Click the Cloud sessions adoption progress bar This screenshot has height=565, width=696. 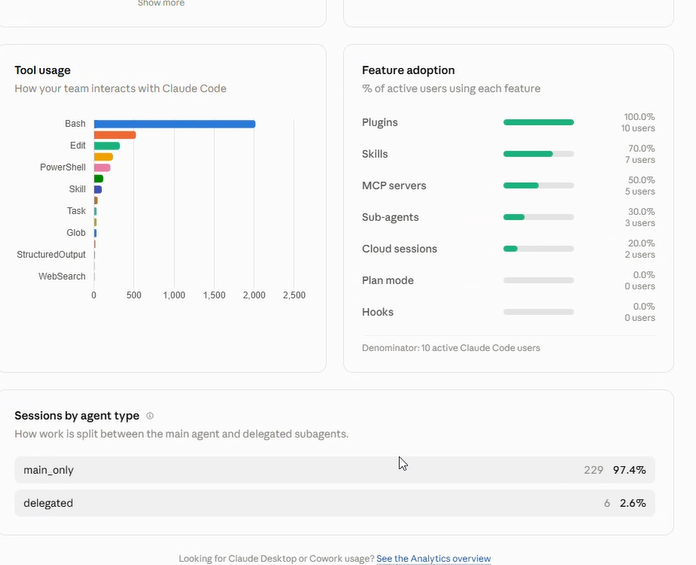pos(538,249)
